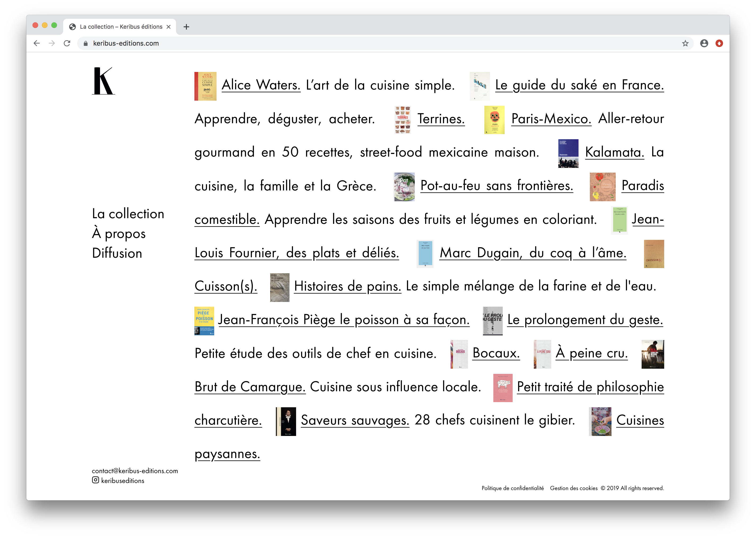
Task: Select Diffusion in the side menu
Action: pos(117,253)
